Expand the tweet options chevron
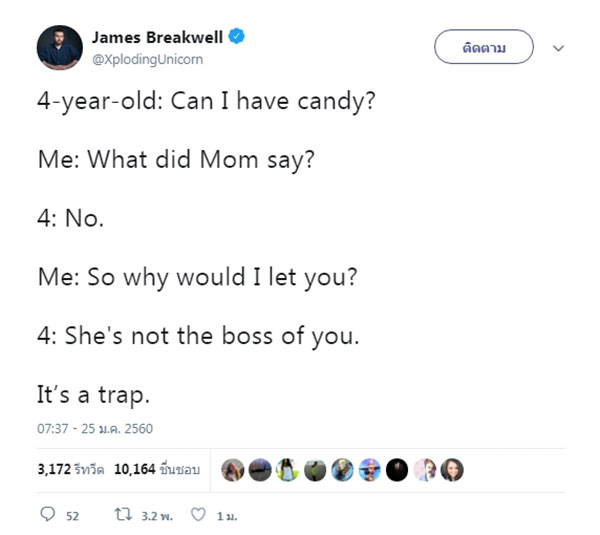This screenshot has height=535, width=600. coord(559,47)
